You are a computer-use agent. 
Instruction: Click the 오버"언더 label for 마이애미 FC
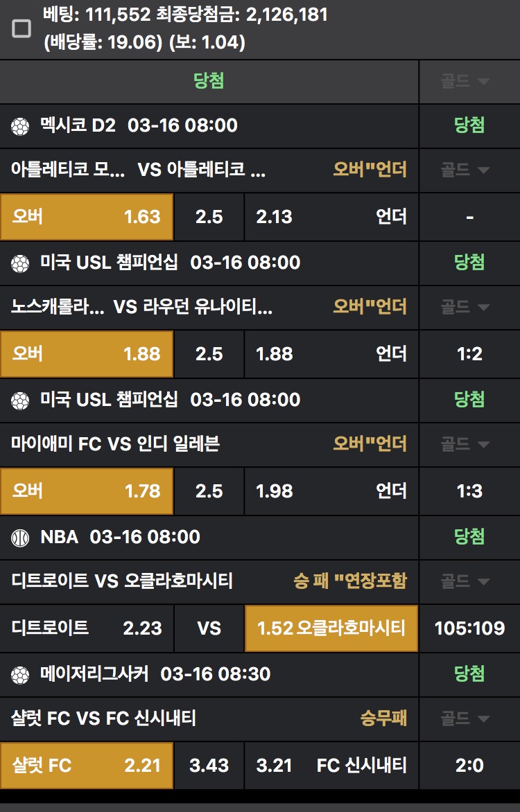(370, 443)
